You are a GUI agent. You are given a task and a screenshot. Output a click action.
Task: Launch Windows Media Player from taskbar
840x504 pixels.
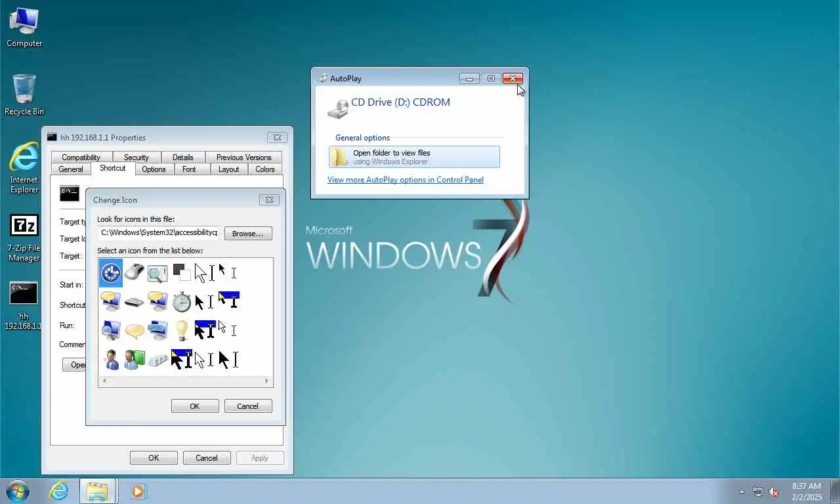(138, 491)
